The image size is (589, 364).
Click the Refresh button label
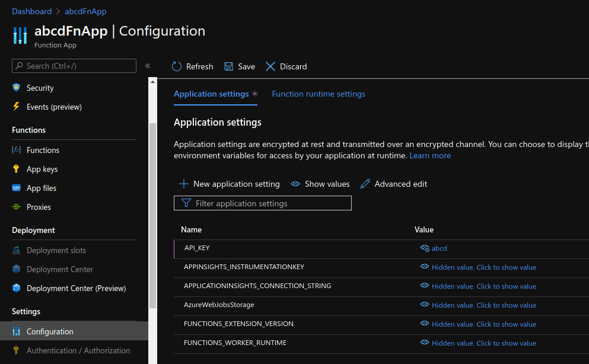pyautogui.click(x=199, y=66)
